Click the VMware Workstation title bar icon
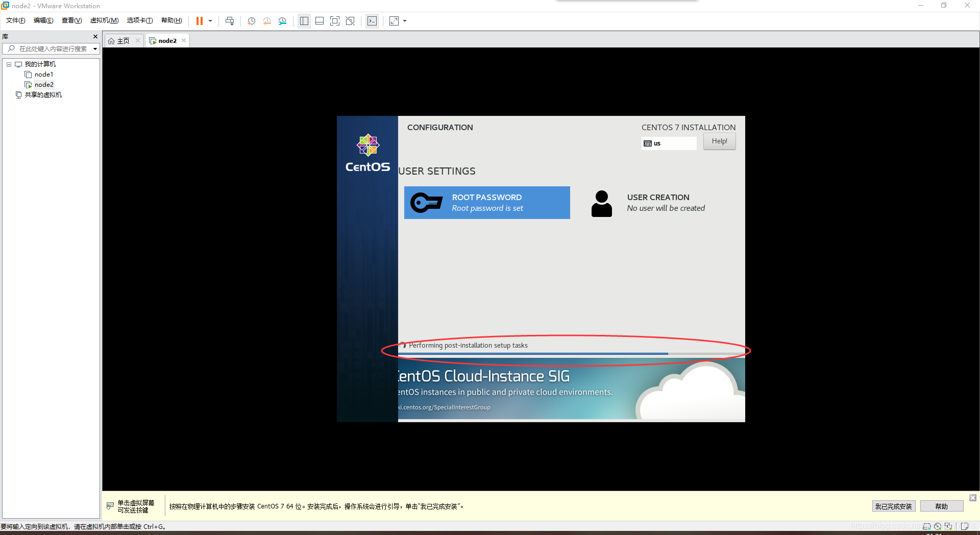Viewport: 980px width, 535px height. pyautogui.click(x=5, y=6)
